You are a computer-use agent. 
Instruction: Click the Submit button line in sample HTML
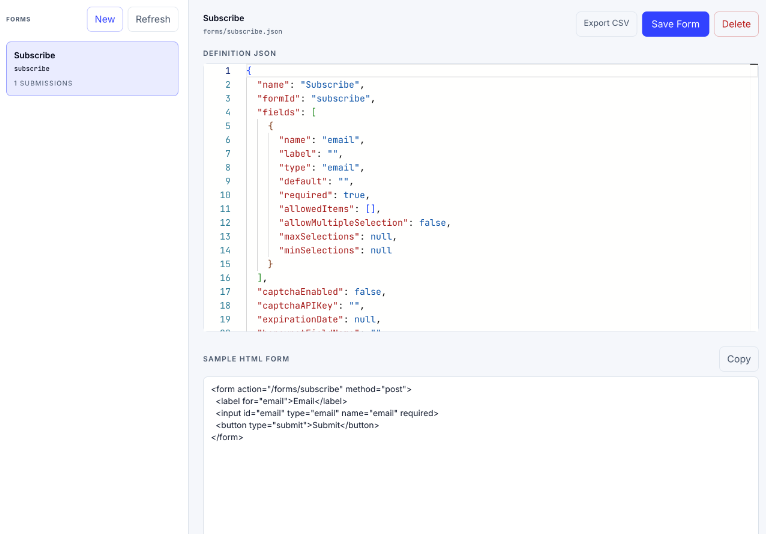click(297, 425)
